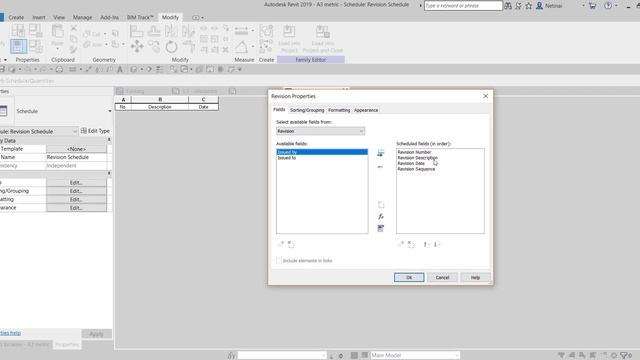This screenshot has height=360, width=640.
Task: Click Edit parameter pencil under Available fields
Action: point(281,244)
